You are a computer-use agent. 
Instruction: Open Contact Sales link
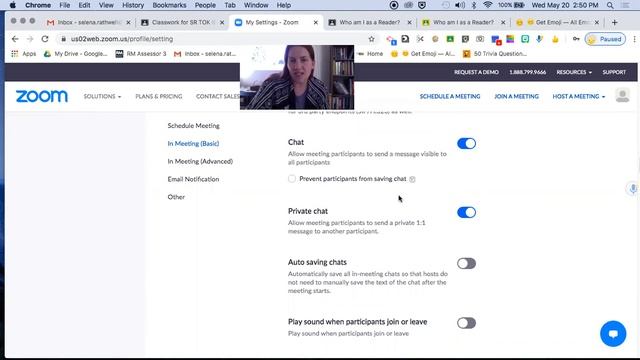pyautogui.click(x=218, y=96)
